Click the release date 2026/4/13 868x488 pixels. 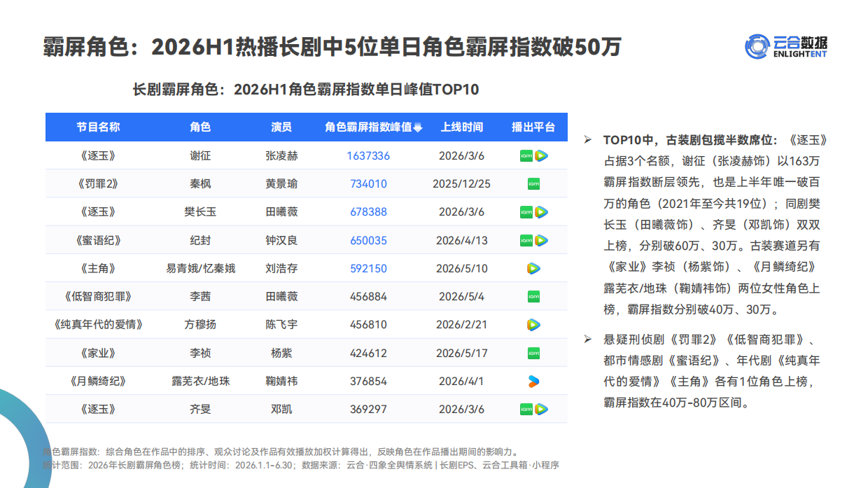(x=461, y=240)
